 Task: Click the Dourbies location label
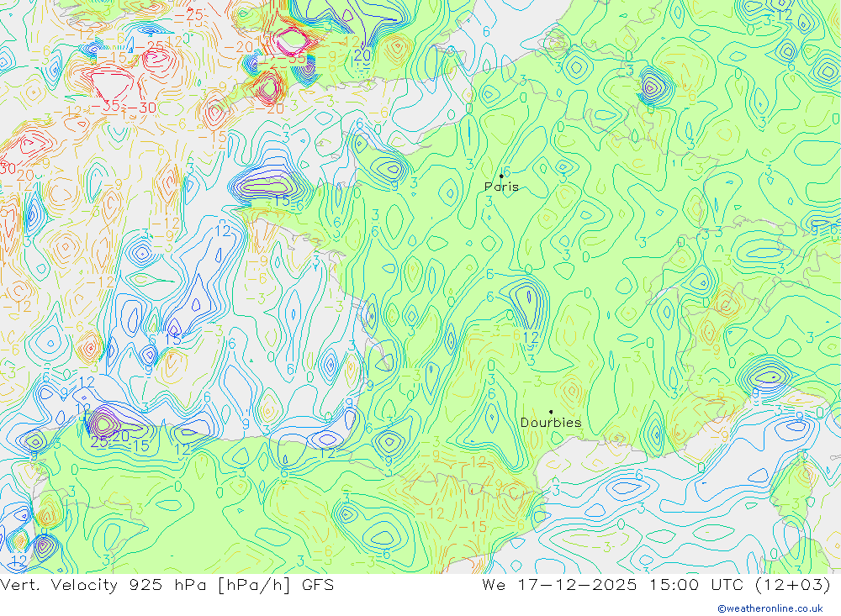click(551, 423)
